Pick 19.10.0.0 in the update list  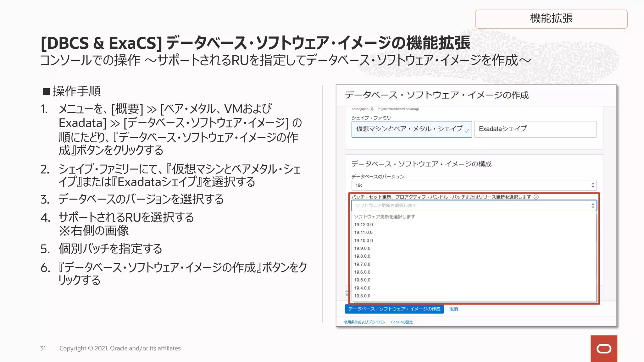(x=364, y=240)
